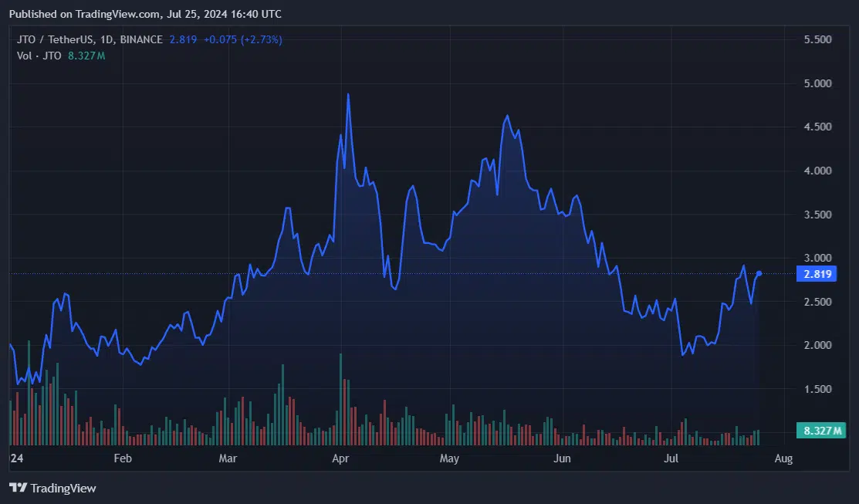Open the Published on TradingView.com header text
Screen dimensions: 859x504
point(145,14)
